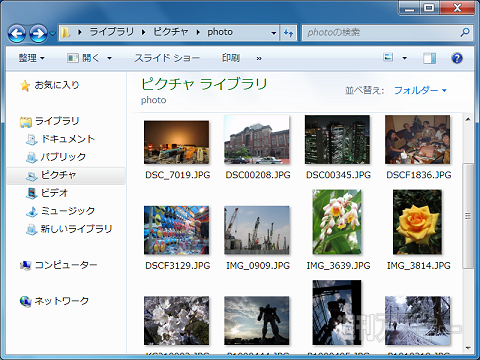Open the 整理 menu
480x360 pixels.
tap(31, 58)
